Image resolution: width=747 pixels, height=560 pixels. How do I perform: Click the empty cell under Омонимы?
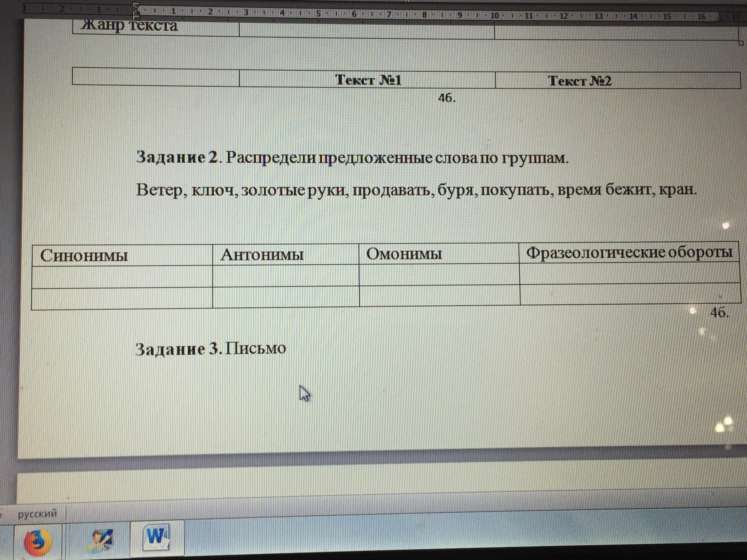[439, 275]
